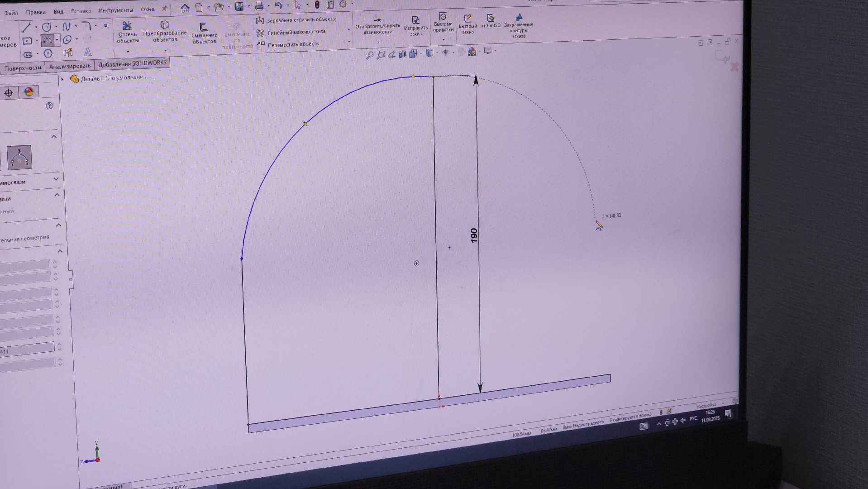Toggle the 3-point arc type button
The height and width of the screenshot is (489, 868).
pos(19,157)
